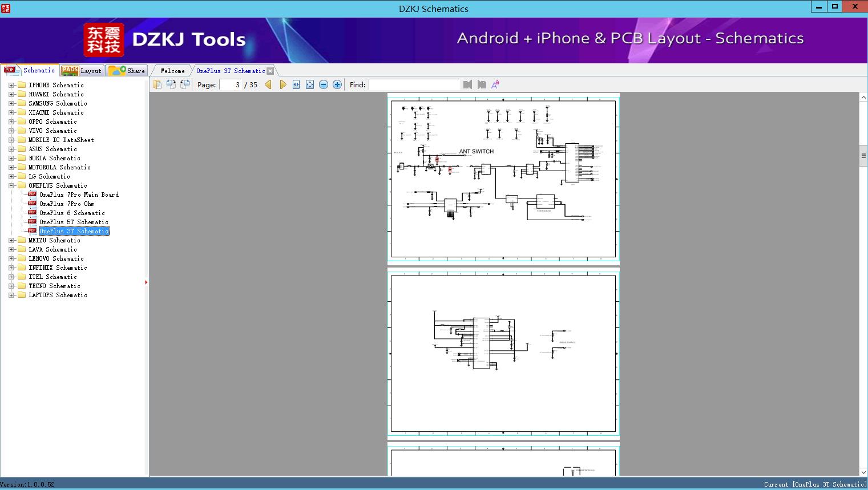Select LAVA Schematic tree item
Screen dimensions: 868x490
(53, 249)
